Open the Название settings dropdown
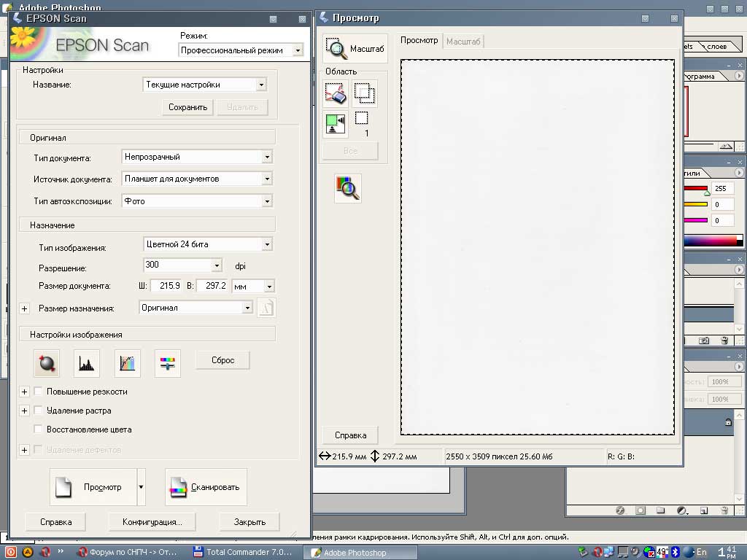Screen dimensions: 747x560 pyautogui.click(x=261, y=85)
